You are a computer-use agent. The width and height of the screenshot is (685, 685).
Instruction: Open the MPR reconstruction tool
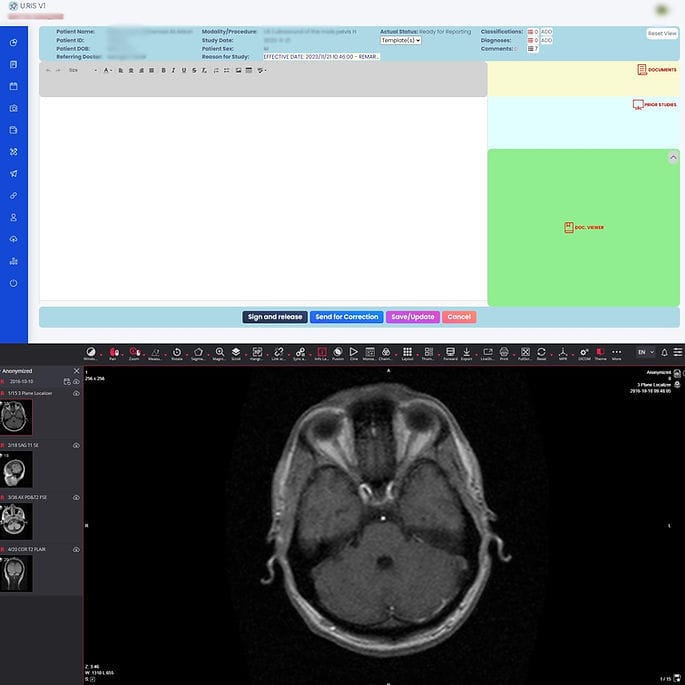[x=563, y=353]
